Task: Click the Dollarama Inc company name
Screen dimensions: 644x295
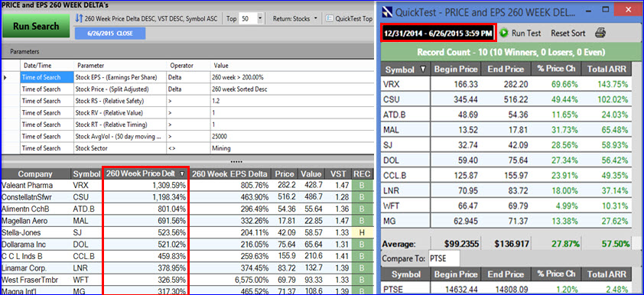Action: (x=23, y=245)
